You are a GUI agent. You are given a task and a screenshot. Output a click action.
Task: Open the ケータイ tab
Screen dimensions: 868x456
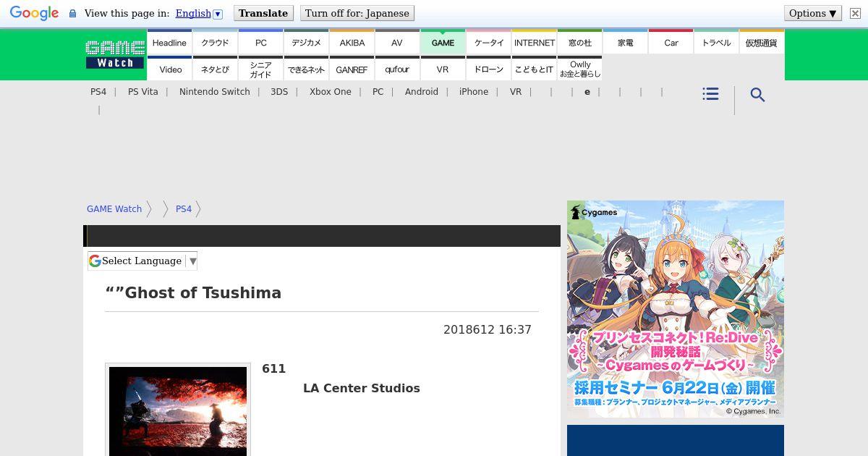pos(488,42)
